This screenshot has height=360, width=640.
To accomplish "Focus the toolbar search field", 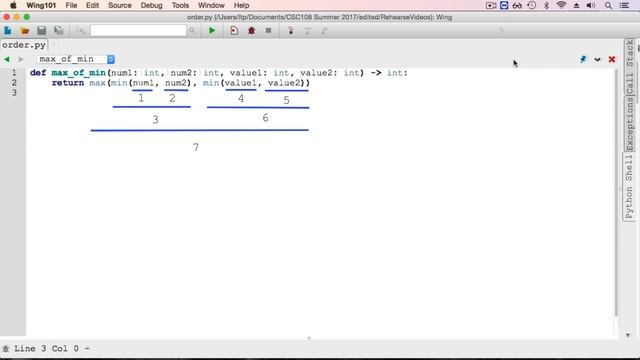I will [138, 31].
